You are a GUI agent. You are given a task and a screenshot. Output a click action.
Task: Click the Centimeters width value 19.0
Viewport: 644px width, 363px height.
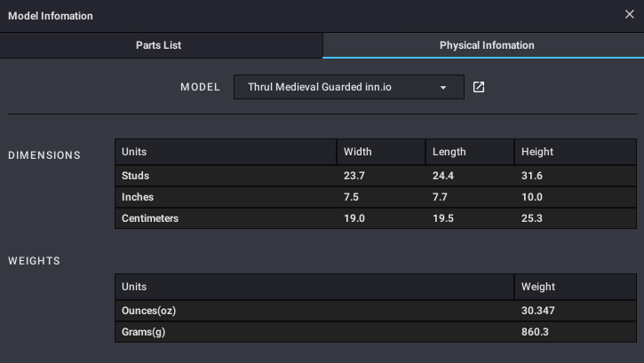pyautogui.click(x=354, y=218)
